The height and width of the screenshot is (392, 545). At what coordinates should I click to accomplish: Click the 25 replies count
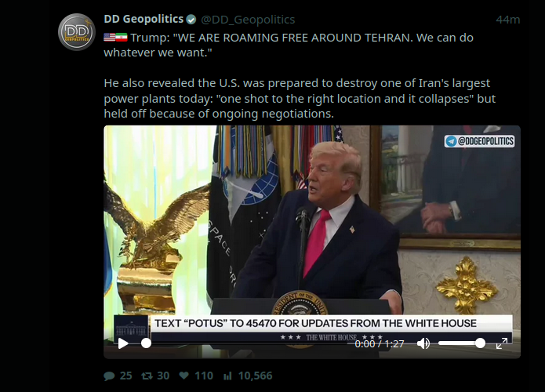125,376
